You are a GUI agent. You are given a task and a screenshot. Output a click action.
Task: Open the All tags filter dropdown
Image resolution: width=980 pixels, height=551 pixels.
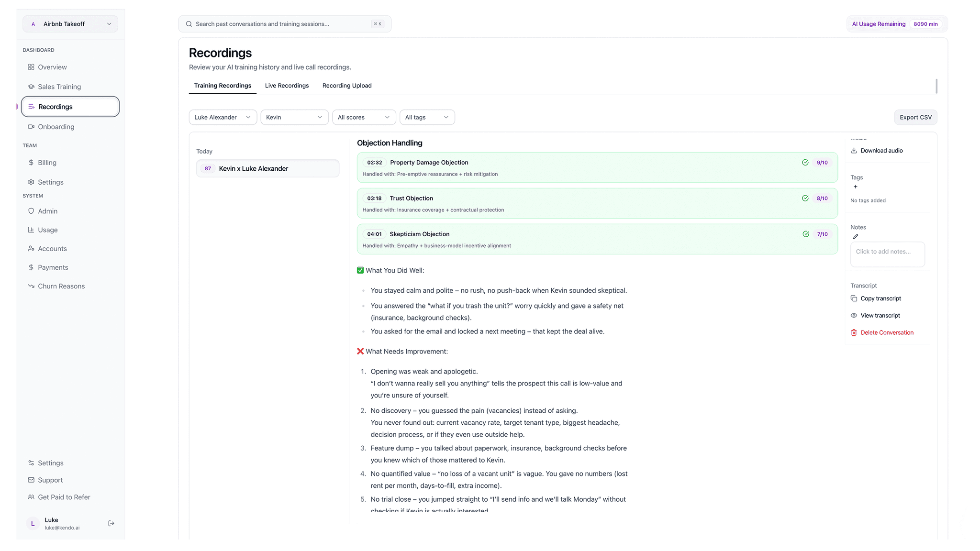tap(427, 118)
